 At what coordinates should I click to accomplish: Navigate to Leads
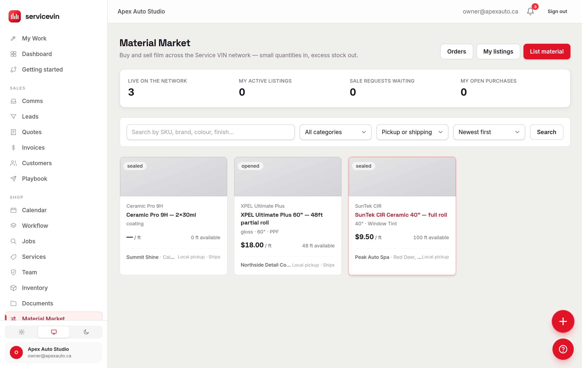click(54, 117)
